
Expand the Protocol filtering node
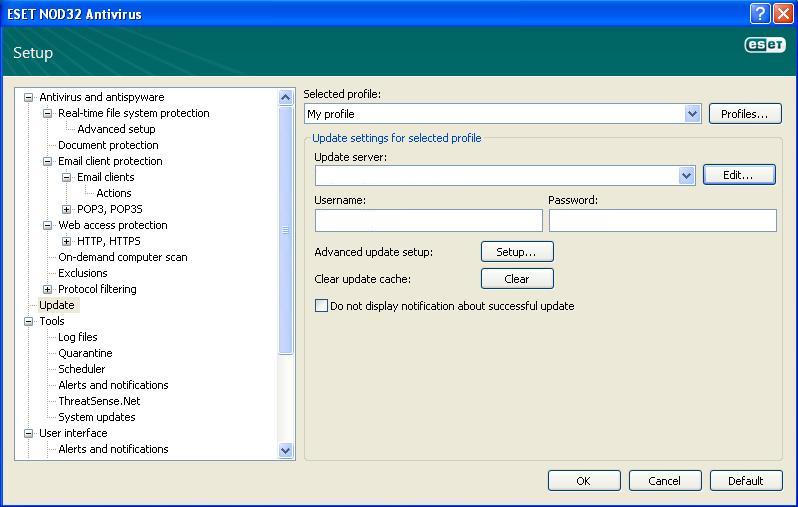pos(47,289)
